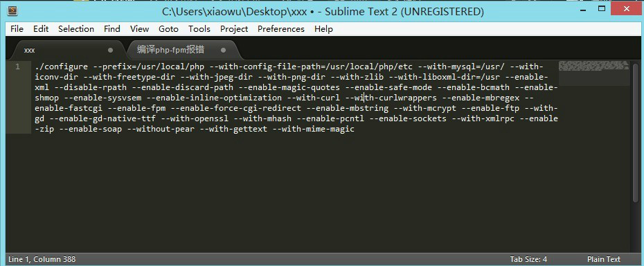
Task: Open the File menu
Action: tap(17, 29)
